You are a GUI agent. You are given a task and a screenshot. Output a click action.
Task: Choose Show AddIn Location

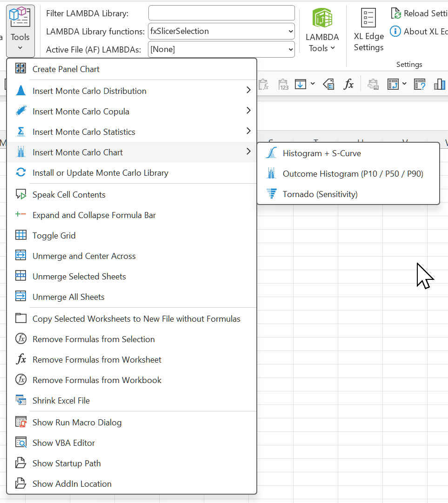pos(132,484)
